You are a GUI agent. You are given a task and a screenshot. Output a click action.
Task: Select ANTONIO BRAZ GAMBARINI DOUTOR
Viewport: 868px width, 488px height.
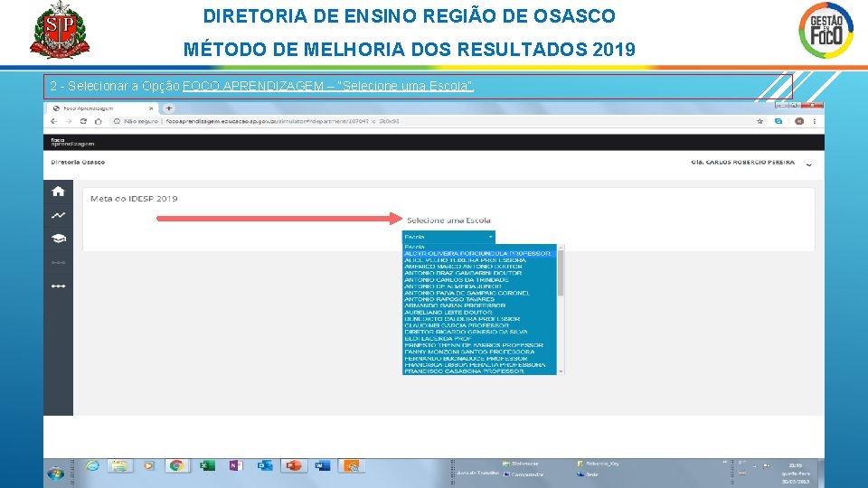click(x=479, y=273)
